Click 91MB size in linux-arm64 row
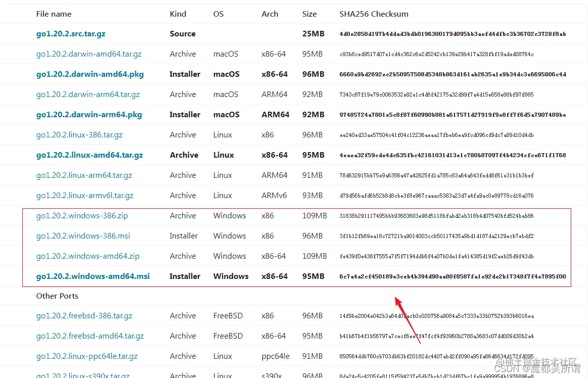Viewport: 588px width, 378px height. coord(312,175)
